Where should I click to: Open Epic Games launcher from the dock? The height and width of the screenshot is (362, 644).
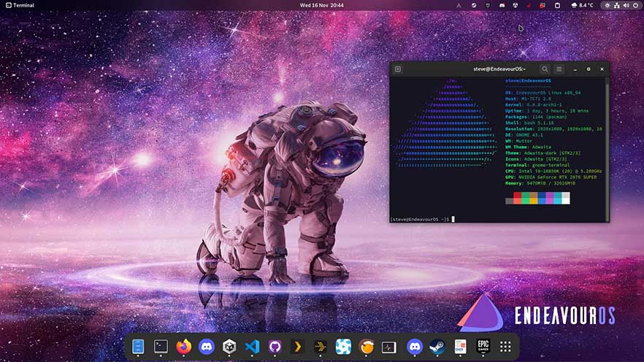(x=483, y=347)
